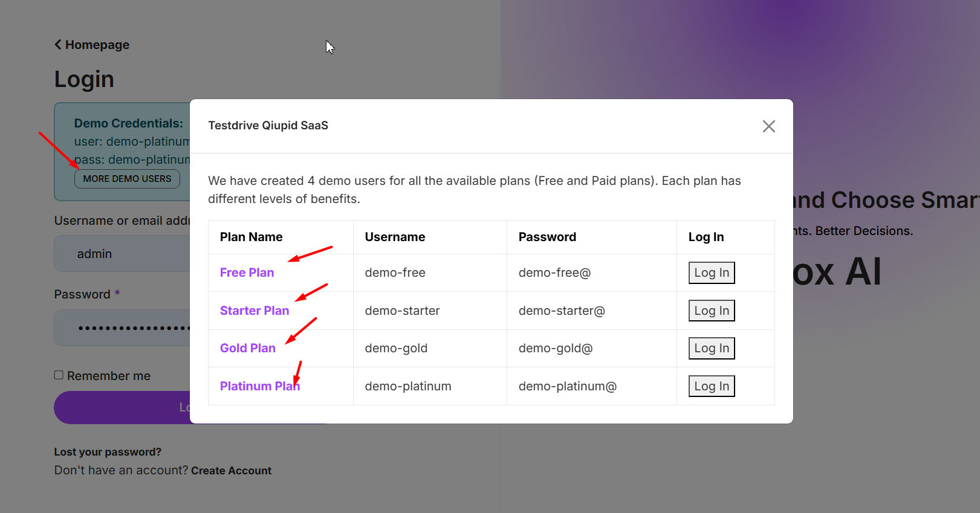Close the Testdrive Qiupid SaaS dialog

pyautogui.click(x=768, y=126)
